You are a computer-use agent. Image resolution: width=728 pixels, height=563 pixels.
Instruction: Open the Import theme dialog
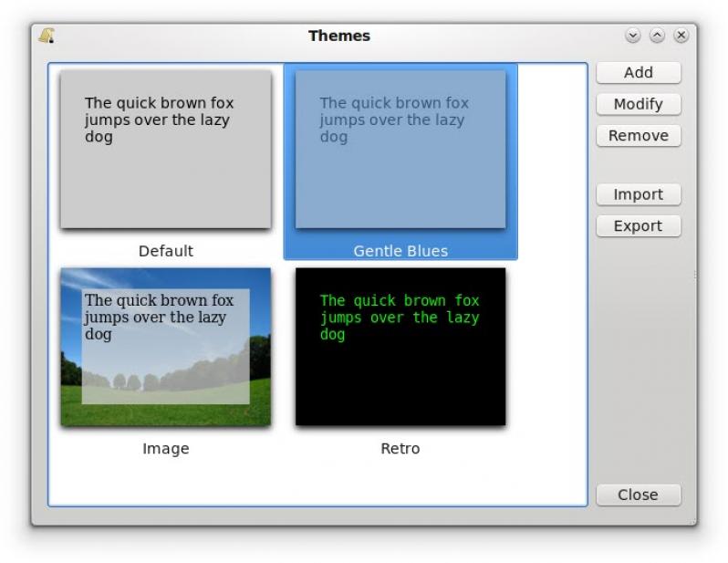[x=638, y=194]
